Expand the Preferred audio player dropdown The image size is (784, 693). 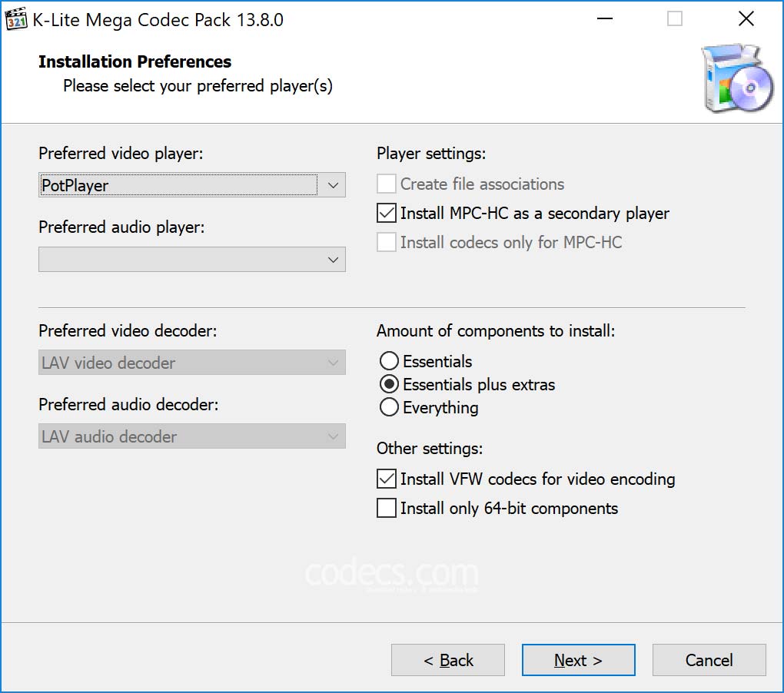click(x=191, y=260)
